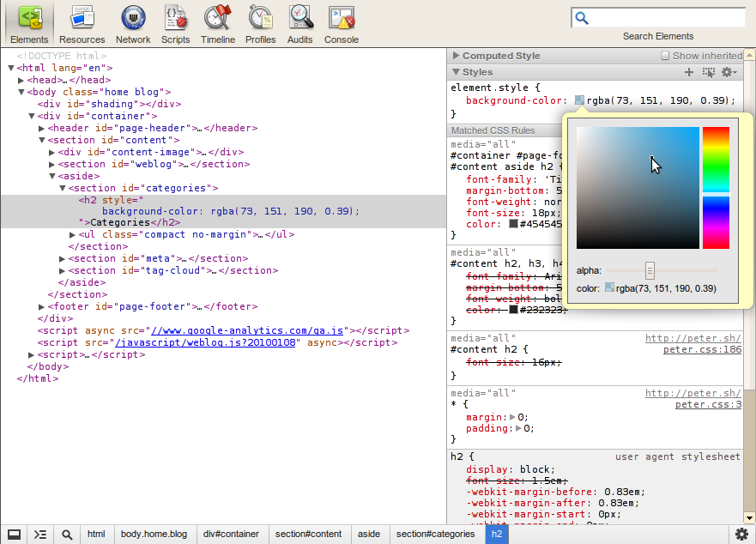Expand the head node
The image size is (756, 544).
[x=21, y=80]
